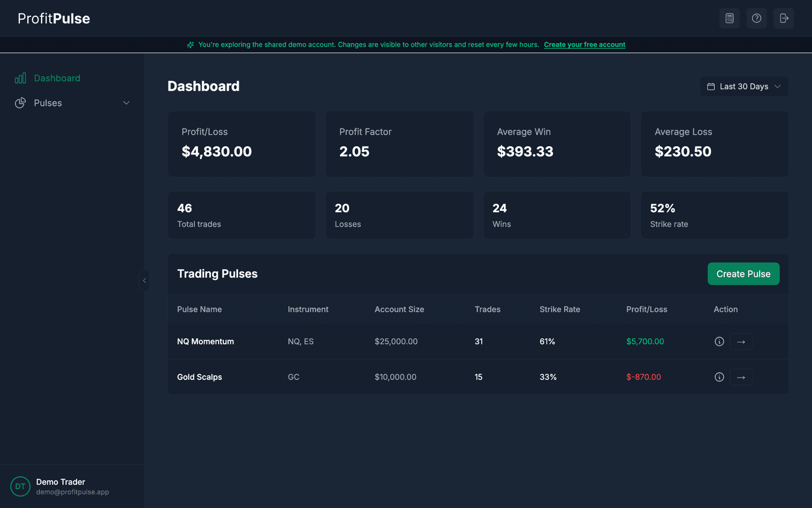
Task: Follow the Create your free account link
Action: pyautogui.click(x=585, y=45)
